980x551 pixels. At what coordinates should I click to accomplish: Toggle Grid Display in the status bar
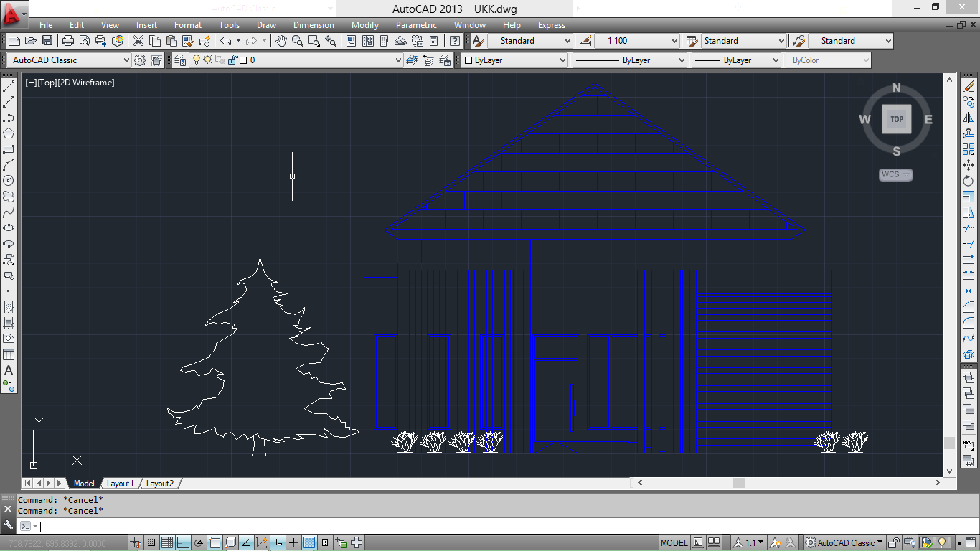(167, 542)
